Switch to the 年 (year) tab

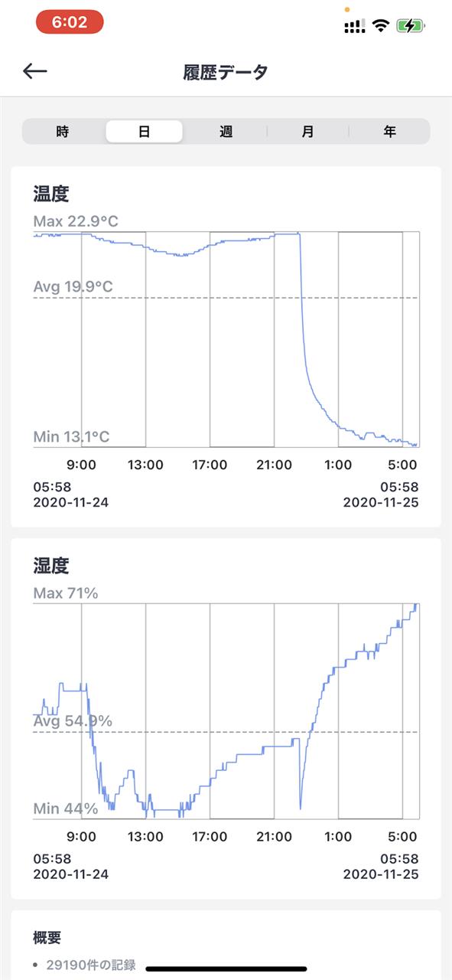click(x=389, y=132)
